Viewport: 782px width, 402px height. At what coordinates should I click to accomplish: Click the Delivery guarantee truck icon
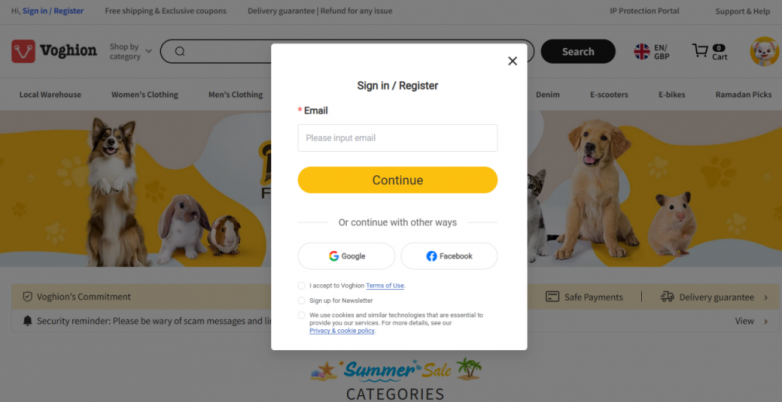coord(667,297)
